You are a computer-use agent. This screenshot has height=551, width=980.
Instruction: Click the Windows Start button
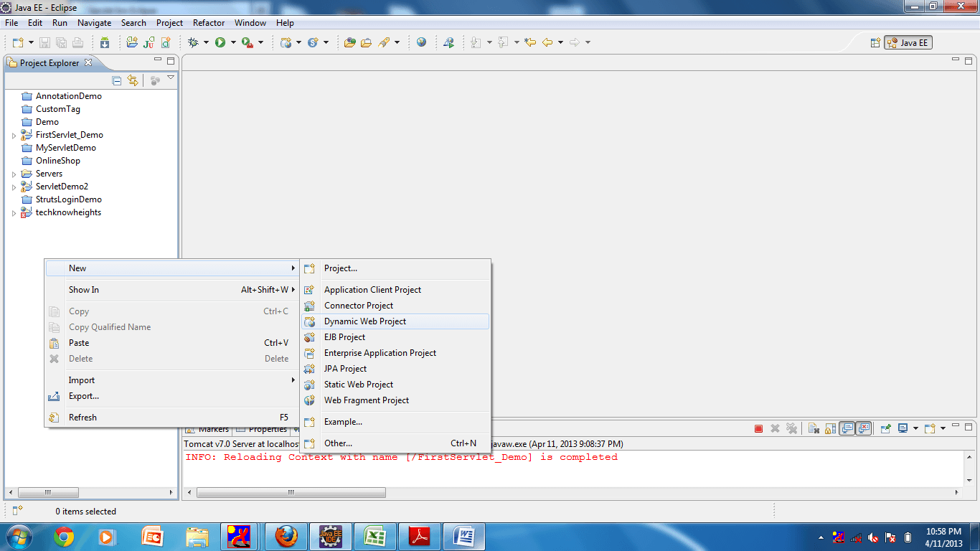[18, 536]
